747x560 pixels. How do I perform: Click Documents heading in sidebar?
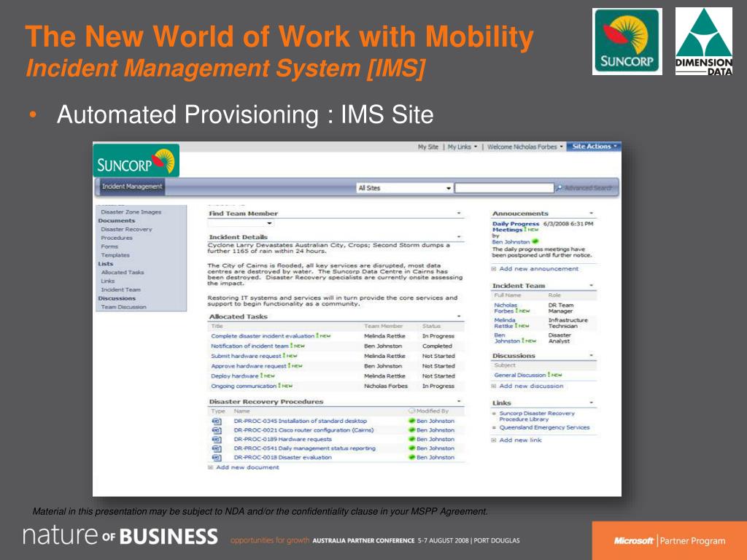pyautogui.click(x=117, y=220)
